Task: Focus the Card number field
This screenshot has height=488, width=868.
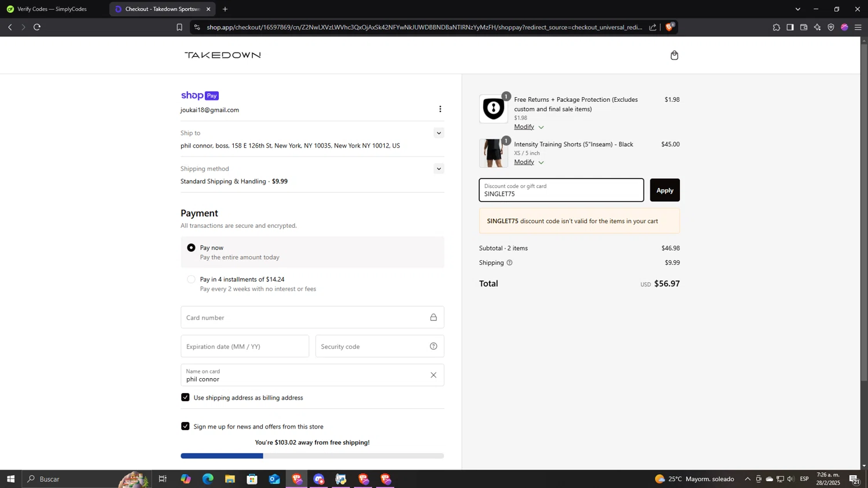Action: point(312,317)
